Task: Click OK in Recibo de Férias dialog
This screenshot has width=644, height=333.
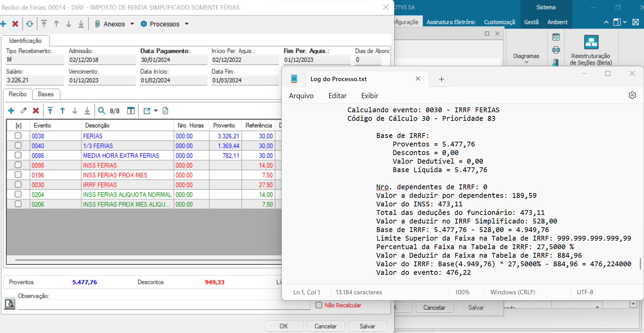Action: [x=284, y=326]
